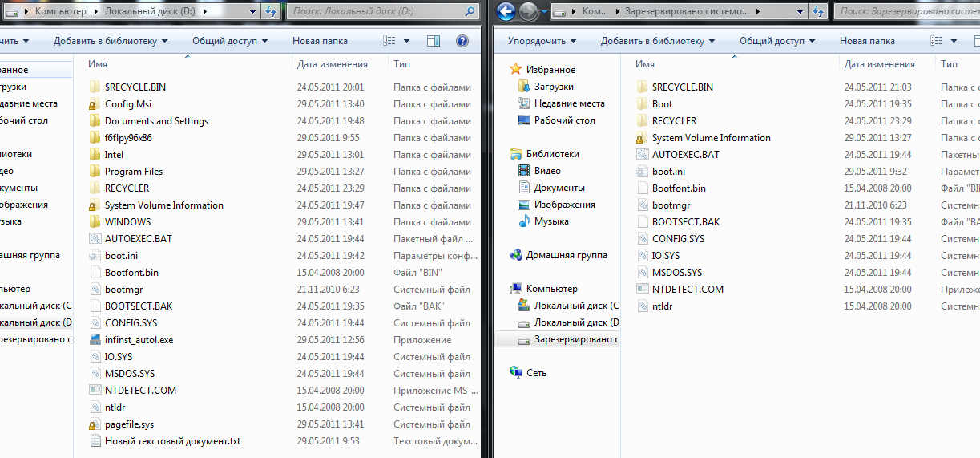Click the Видео library icon in right window
The height and width of the screenshot is (458, 980).
pos(524,170)
